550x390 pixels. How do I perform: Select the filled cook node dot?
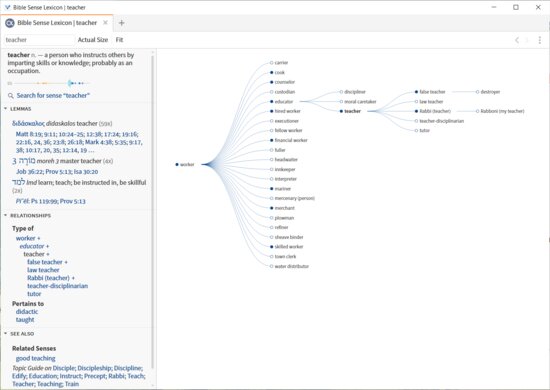(x=271, y=73)
